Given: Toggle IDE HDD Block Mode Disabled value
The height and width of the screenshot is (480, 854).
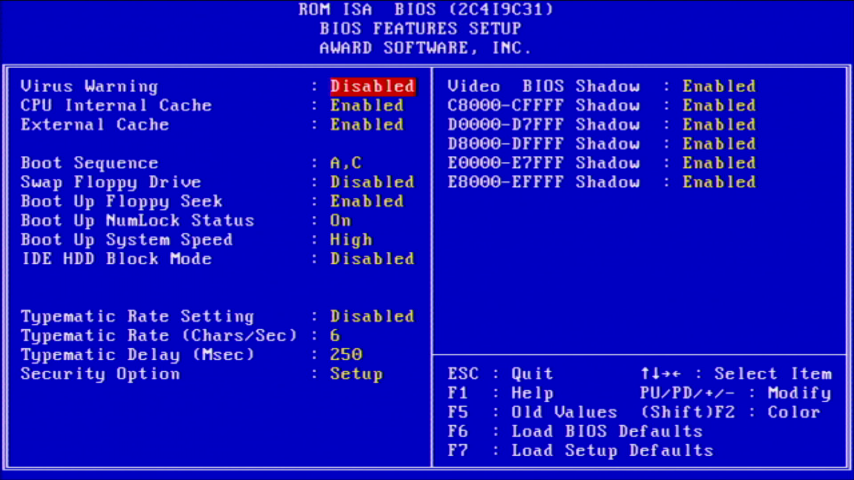Looking at the screenshot, I should click(x=372, y=259).
